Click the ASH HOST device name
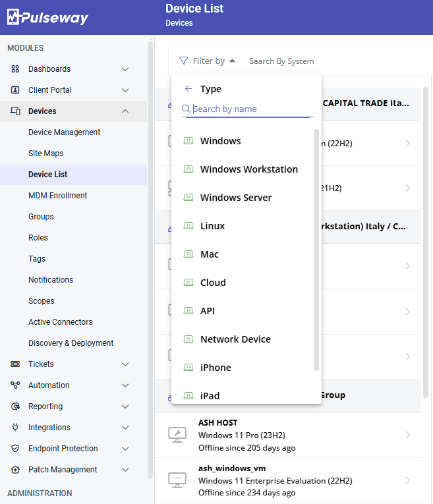 pos(217,423)
